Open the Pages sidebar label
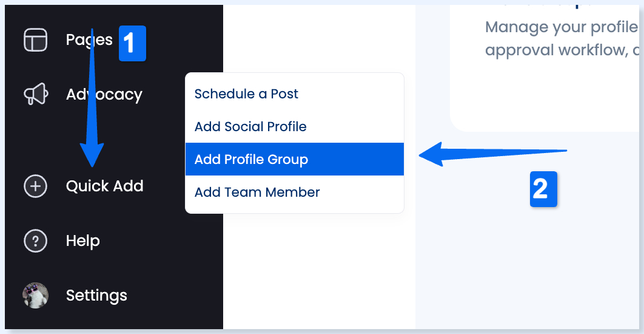The width and height of the screenshot is (644, 334). (x=89, y=40)
